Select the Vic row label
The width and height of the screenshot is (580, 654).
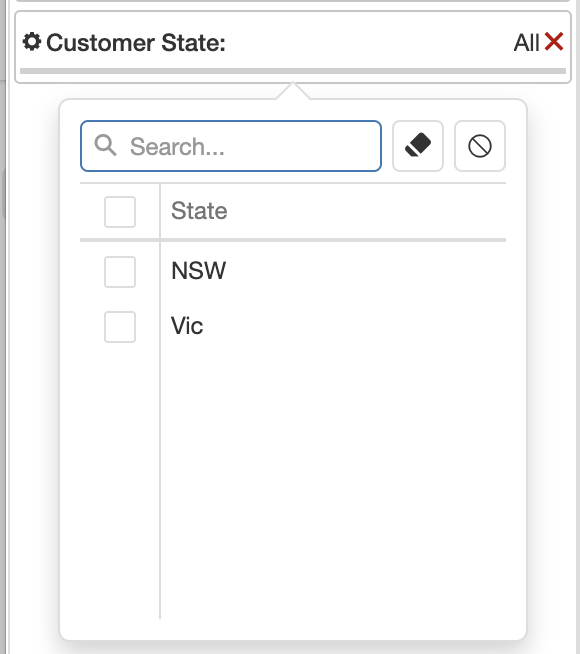coord(187,326)
